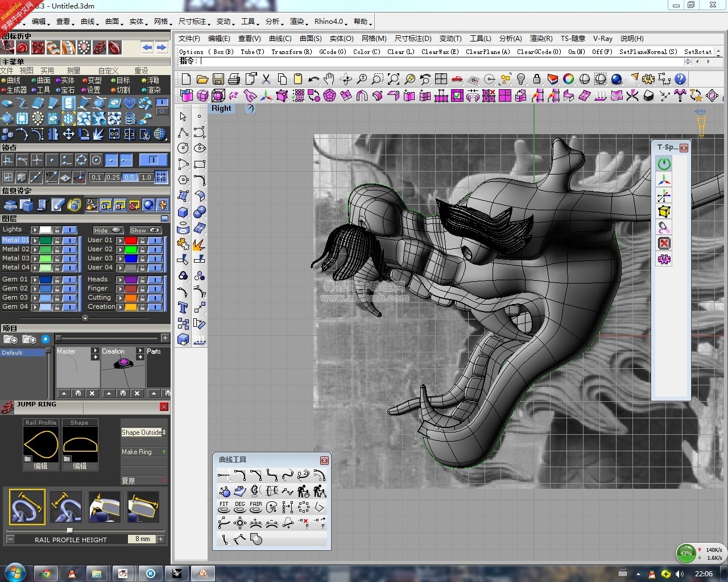728x582 pixels.
Task: Click the blue render sphere icon
Action: pyautogui.click(x=617, y=79)
